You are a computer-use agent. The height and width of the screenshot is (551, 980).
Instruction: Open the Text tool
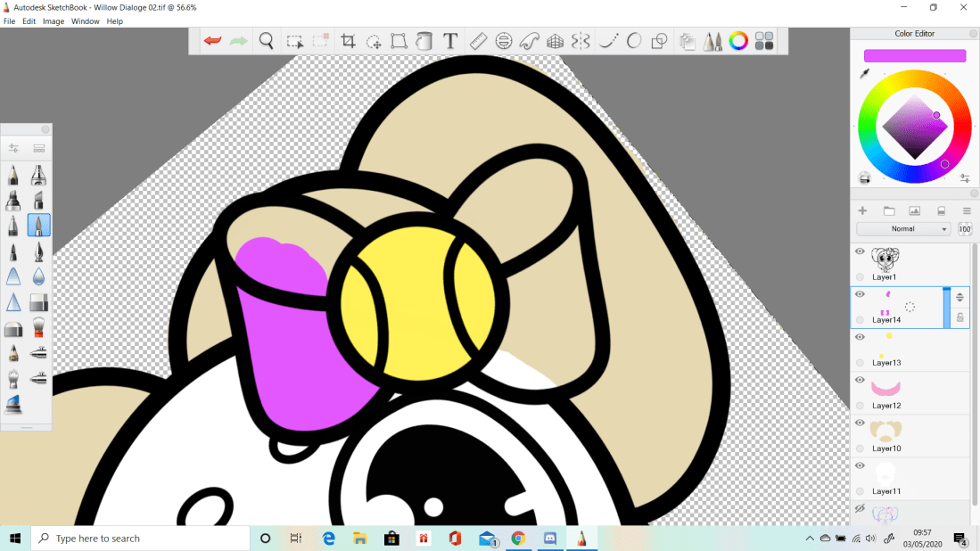tap(450, 40)
